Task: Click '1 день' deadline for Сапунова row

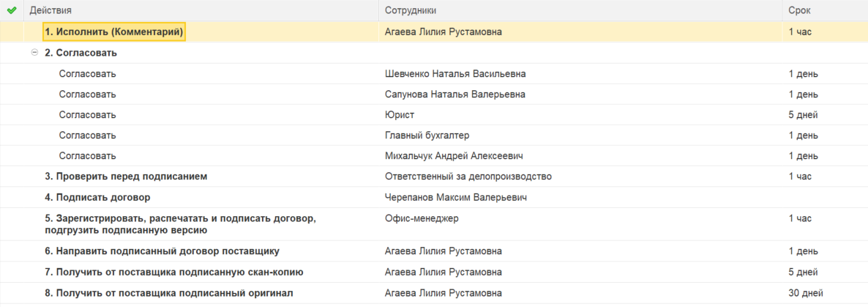Action: coord(804,95)
